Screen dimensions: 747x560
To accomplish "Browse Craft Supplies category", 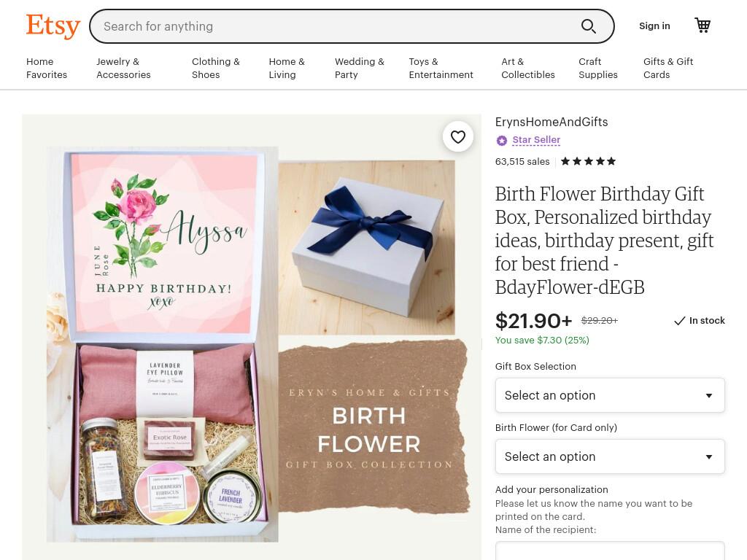I will pos(598,68).
